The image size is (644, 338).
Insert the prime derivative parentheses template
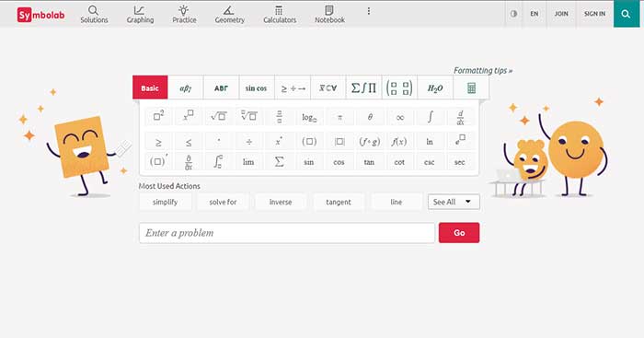click(x=158, y=161)
